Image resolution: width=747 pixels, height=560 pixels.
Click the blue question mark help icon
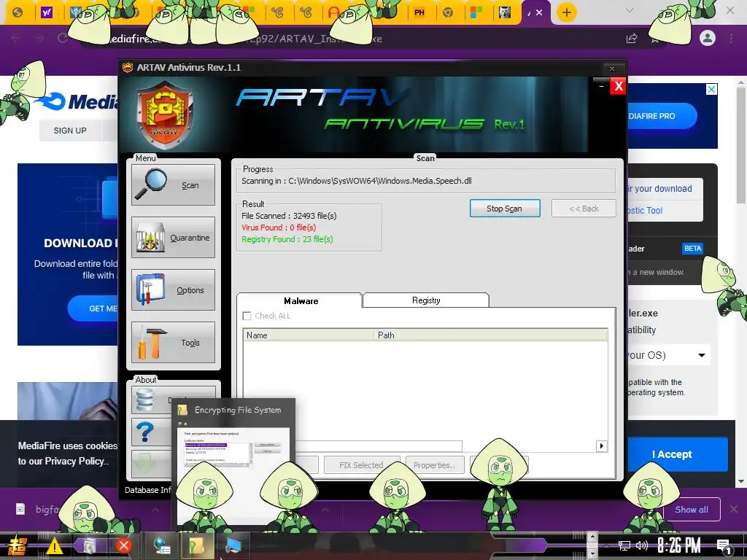[145, 432]
